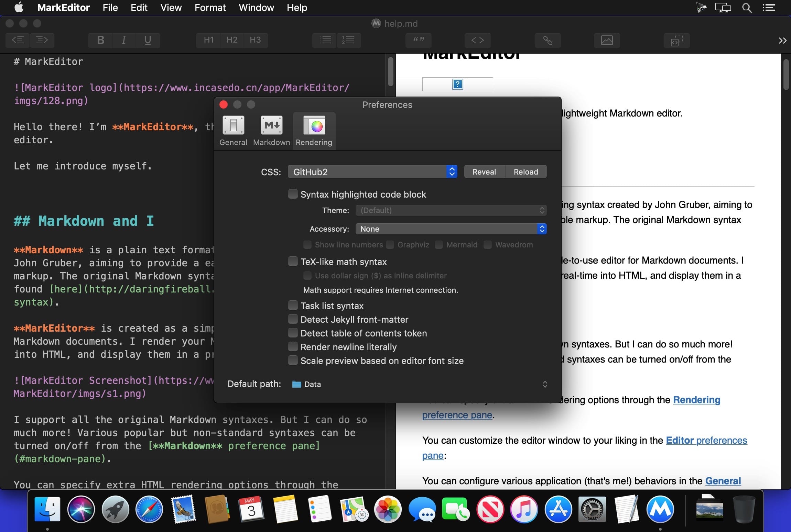Insert inline code with the angle brackets icon
791x532 pixels.
coord(478,40)
